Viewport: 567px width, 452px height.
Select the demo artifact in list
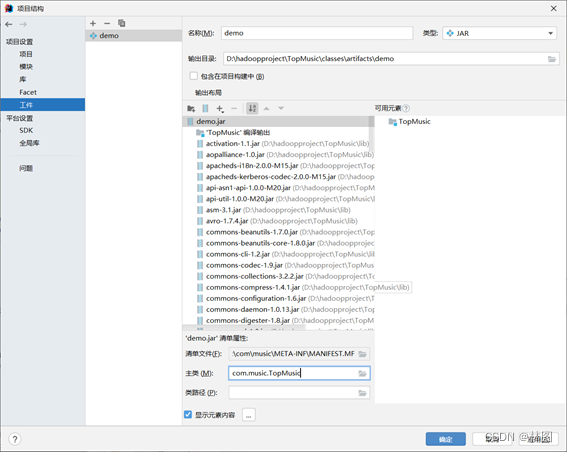pos(133,36)
